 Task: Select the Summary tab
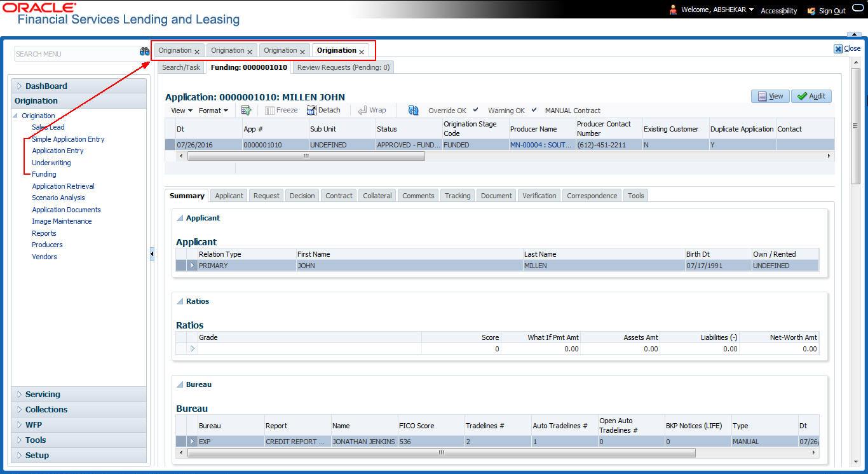tap(187, 196)
